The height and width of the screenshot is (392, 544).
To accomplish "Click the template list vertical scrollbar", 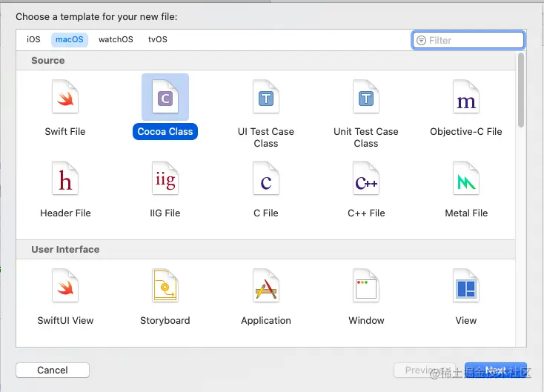I will coord(521,90).
